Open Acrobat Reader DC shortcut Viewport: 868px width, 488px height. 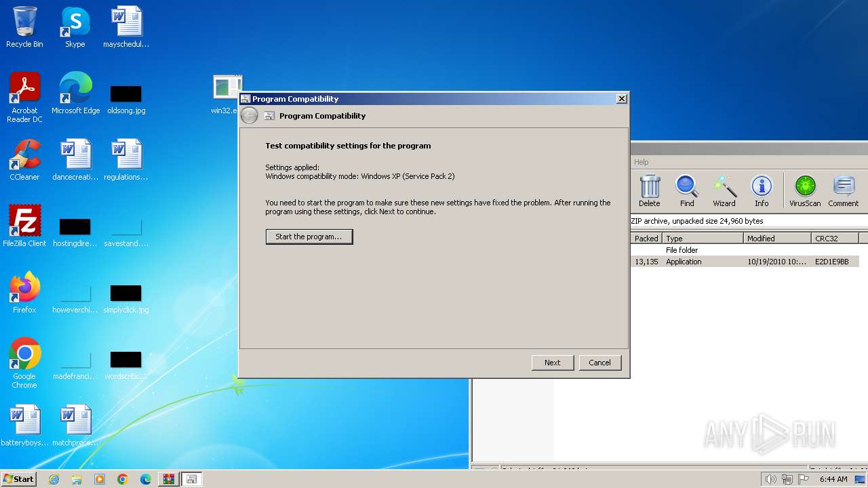click(x=24, y=98)
